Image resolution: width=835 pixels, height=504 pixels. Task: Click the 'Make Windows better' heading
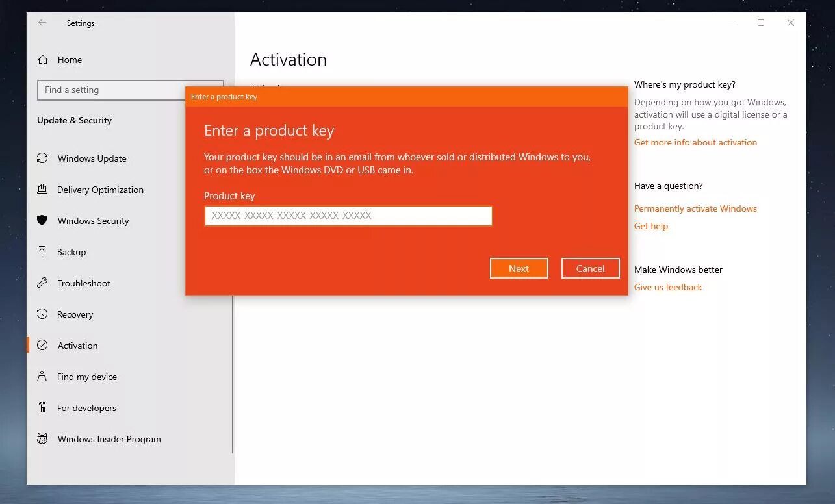coord(678,270)
